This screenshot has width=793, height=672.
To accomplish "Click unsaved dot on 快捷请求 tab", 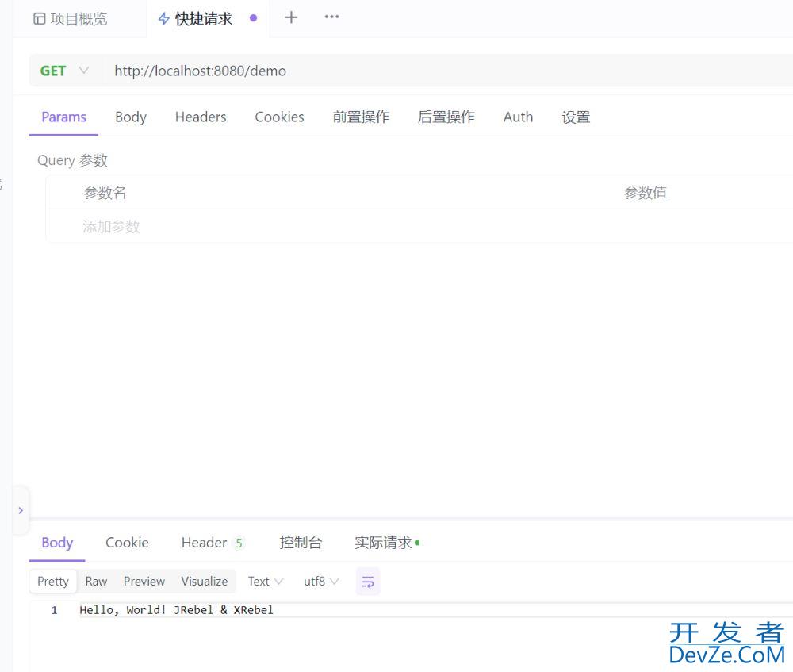I will coord(254,17).
